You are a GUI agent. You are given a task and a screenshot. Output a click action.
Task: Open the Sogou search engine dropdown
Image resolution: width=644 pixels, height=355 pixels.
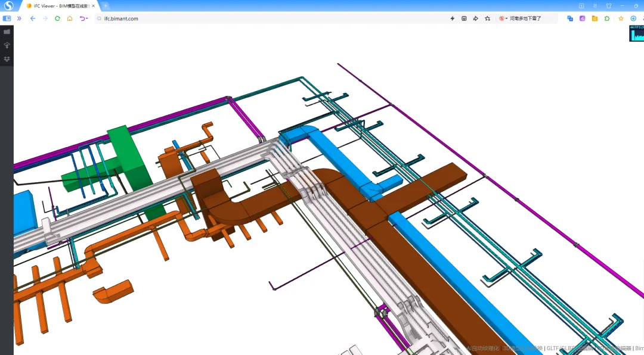pyautogui.click(x=503, y=18)
